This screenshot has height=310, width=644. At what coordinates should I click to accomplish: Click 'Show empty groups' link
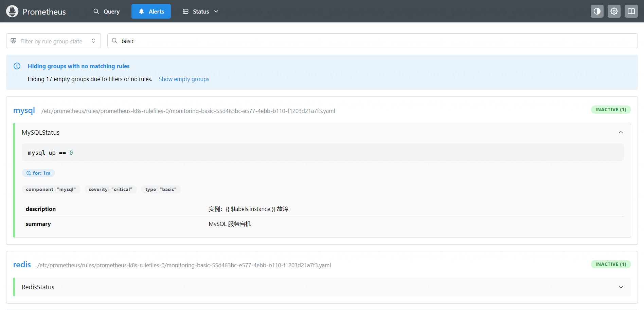tap(184, 79)
